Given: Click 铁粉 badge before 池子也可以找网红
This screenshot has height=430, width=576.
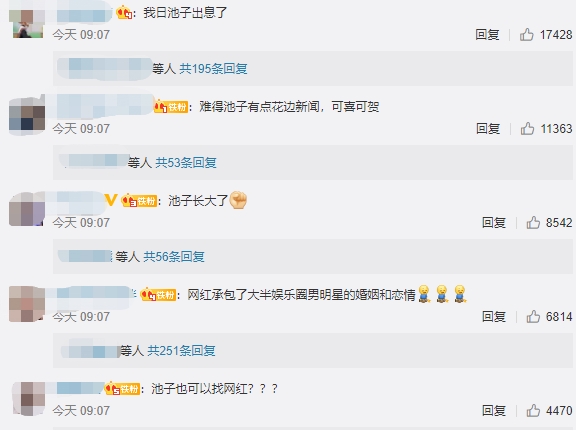Looking at the screenshot, I should click(x=122, y=389).
